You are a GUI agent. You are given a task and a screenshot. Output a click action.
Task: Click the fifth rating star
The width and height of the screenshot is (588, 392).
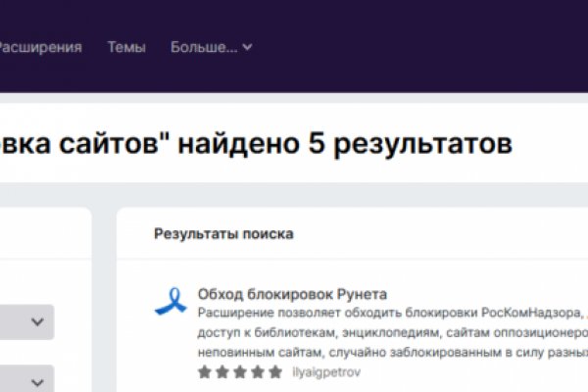pyautogui.click(x=274, y=372)
